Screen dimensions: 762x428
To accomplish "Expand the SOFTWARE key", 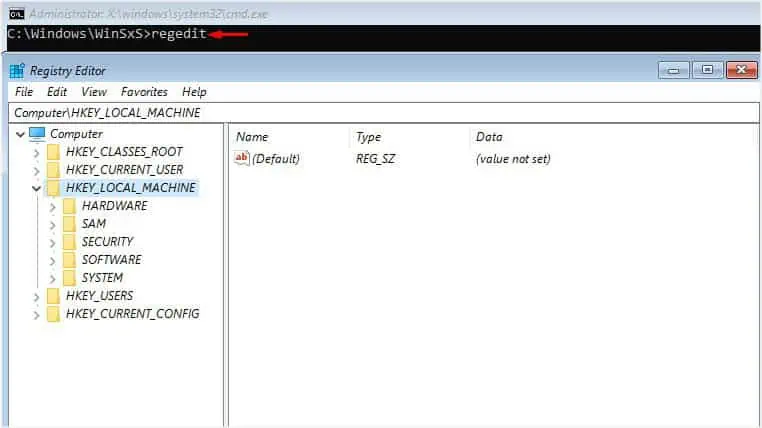I will click(x=52, y=261).
